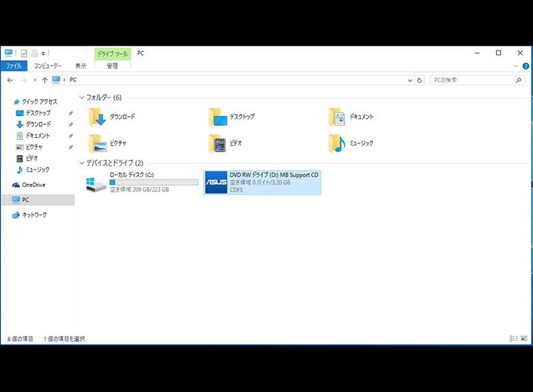Viewport: 533px width, 392px height.
Task: Expand the ribbon with the chevron
Action: click(515, 66)
